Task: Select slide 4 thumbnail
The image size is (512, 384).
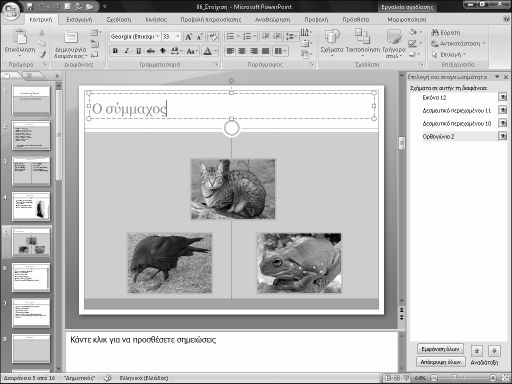Action: tap(31, 206)
